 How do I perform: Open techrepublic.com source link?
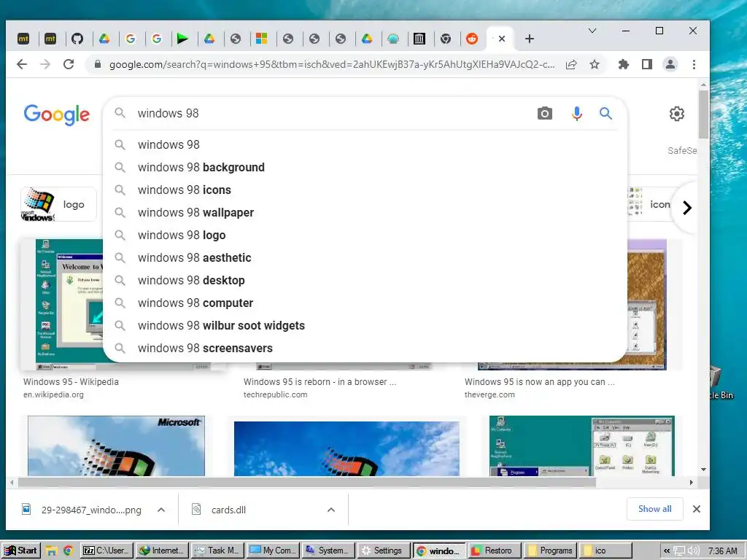[x=275, y=394]
